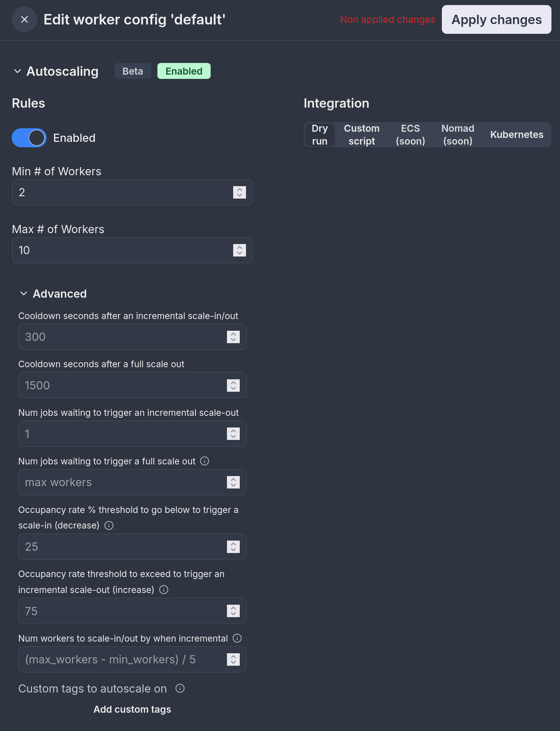Collapse the Autoscaling section chevron
Image resolution: width=560 pixels, height=731 pixels.
click(17, 71)
